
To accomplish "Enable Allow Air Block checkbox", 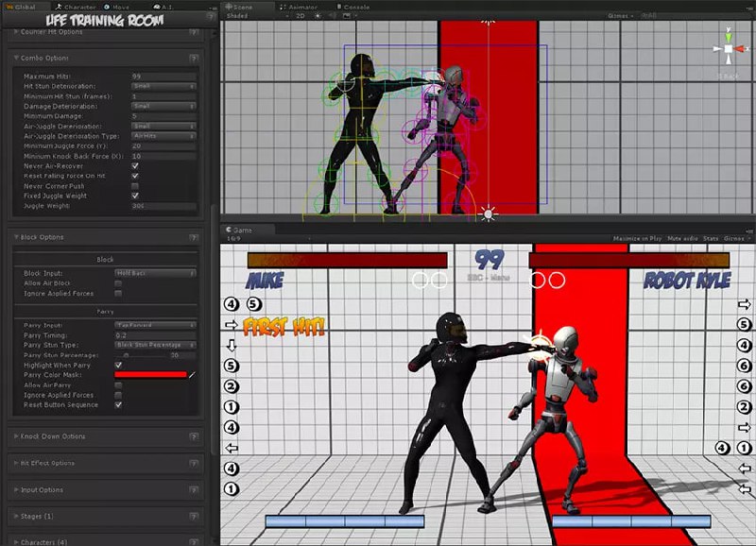I will 119,283.
